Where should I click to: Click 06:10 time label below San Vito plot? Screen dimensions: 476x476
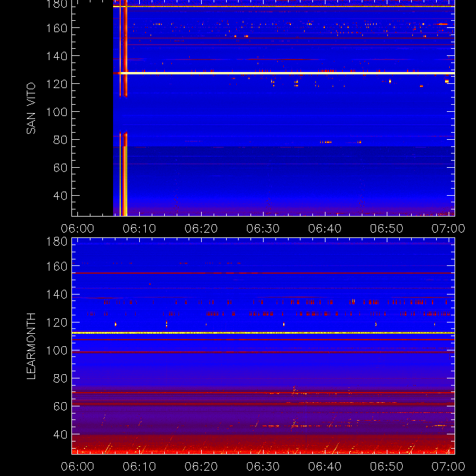[x=139, y=228]
